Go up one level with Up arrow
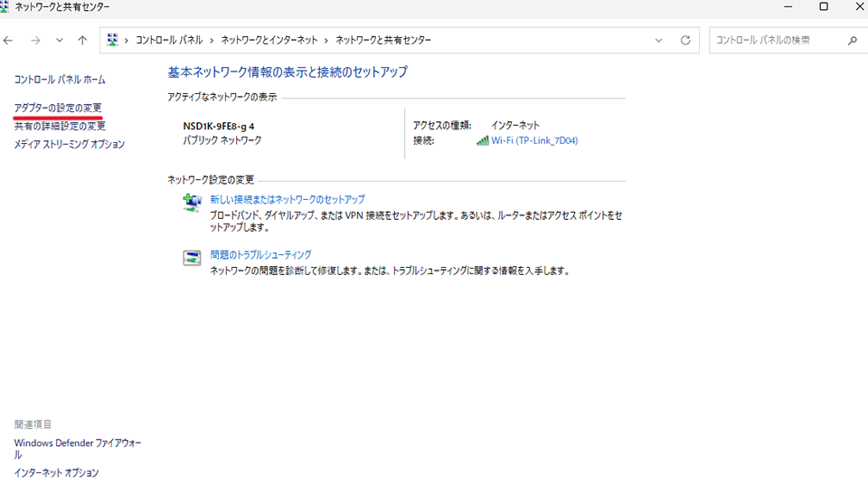The height and width of the screenshot is (485, 868). click(x=82, y=40)
